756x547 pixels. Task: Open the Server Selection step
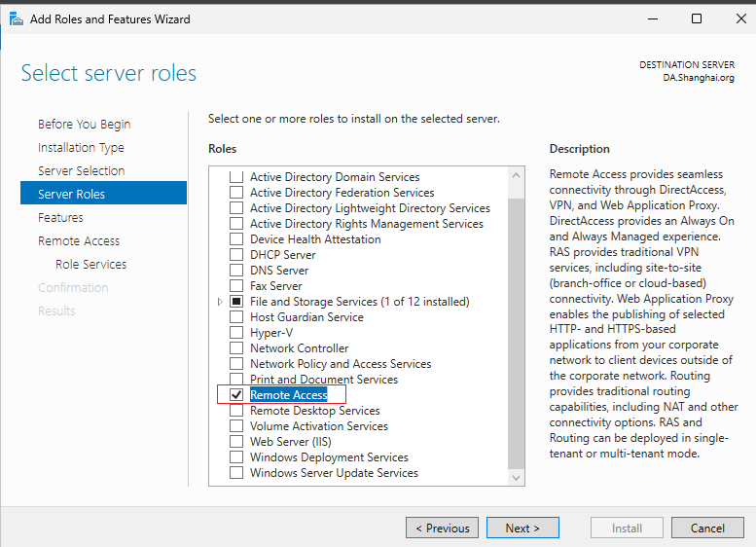[x=82, y=171]
